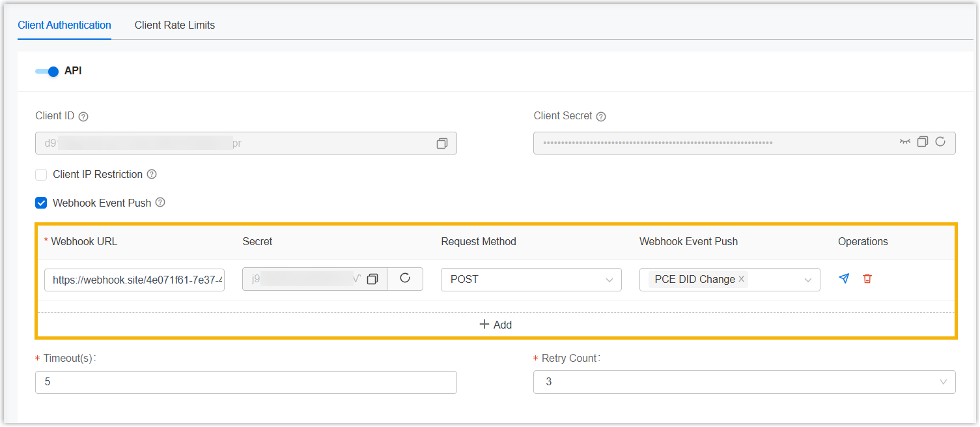
Task: Open the Retry Count dropdown
Action: click(x=744, y=382)
